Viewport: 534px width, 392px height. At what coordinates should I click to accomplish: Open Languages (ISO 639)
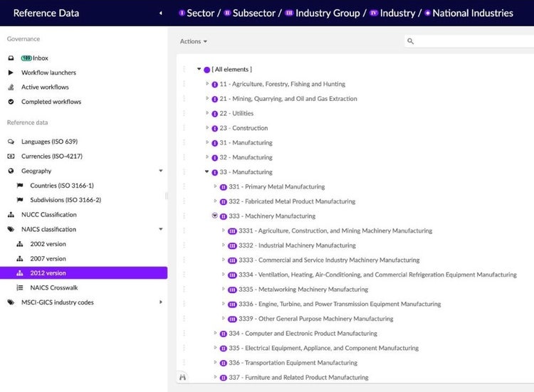click(x=49, y=142)
